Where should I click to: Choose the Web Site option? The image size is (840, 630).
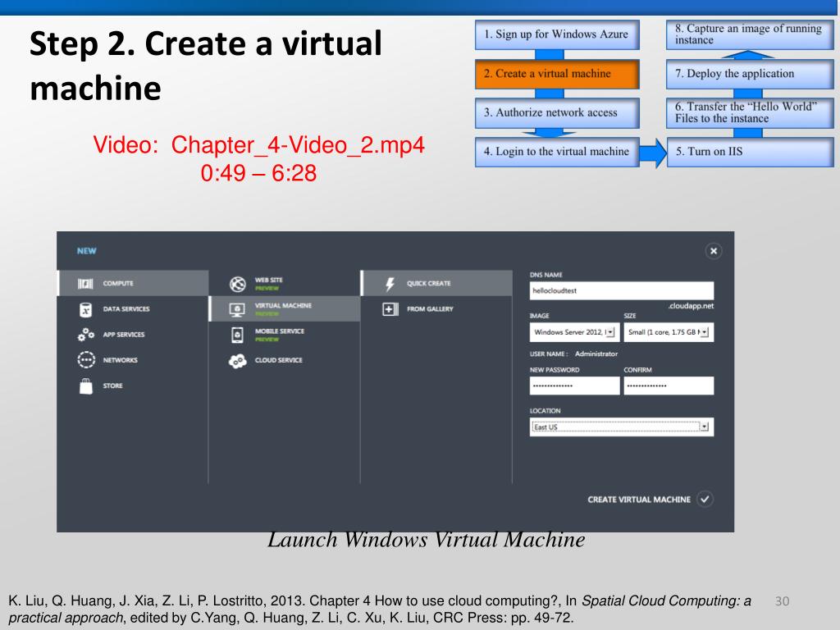(285, 283)
